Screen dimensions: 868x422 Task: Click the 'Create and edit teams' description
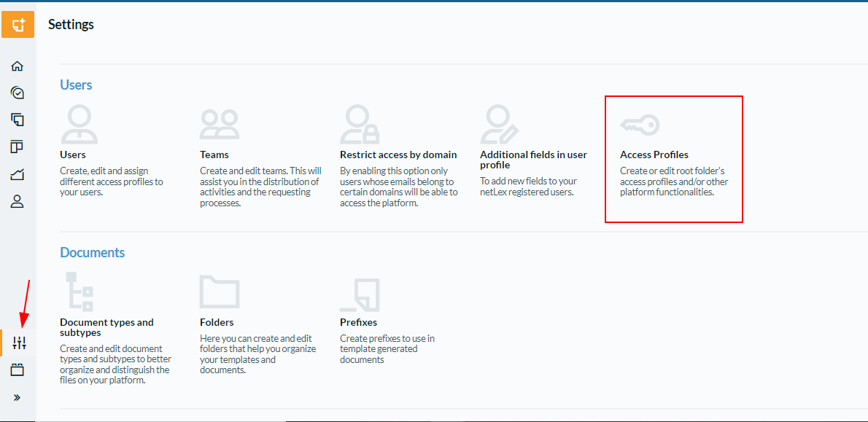[260, 187]
